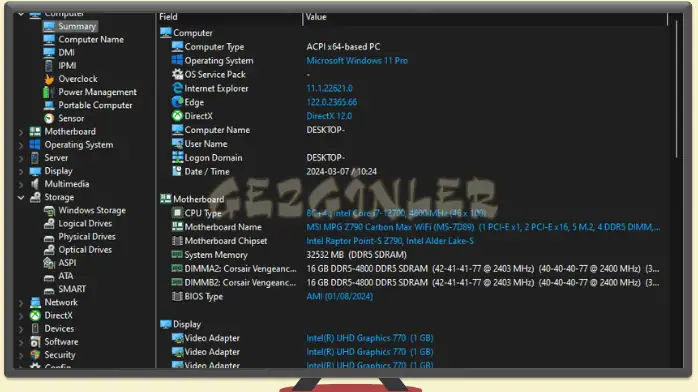
Task: Expand the Software tree node
Action: [20, 342]
